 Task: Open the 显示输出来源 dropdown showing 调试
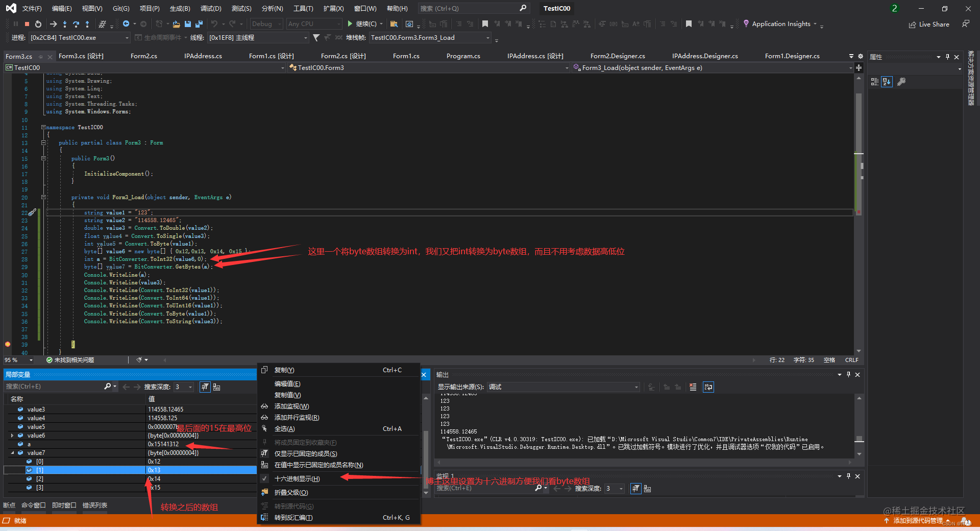(634, 387)
